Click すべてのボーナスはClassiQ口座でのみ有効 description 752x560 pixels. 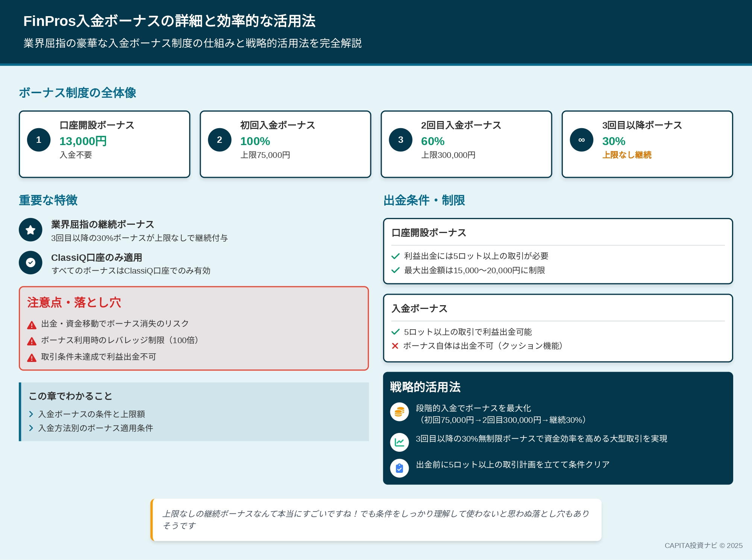pyautogui.click(x=131, y=271)
